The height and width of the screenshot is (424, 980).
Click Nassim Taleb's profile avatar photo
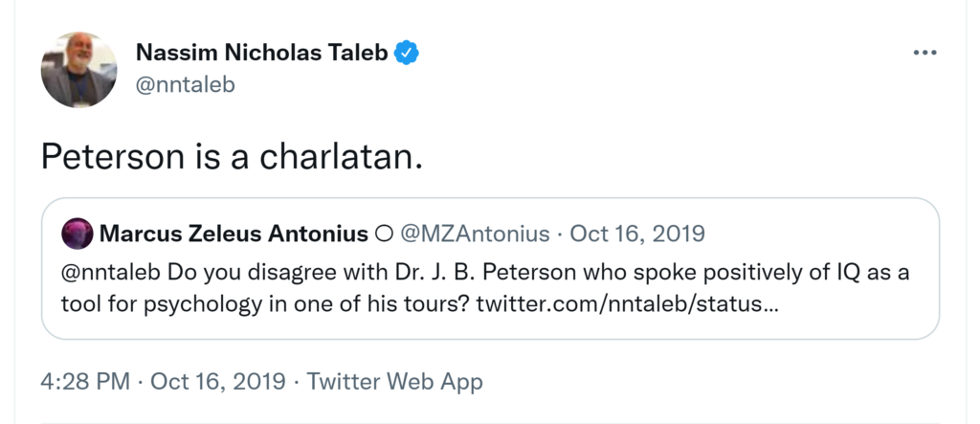tap(78, 70)
